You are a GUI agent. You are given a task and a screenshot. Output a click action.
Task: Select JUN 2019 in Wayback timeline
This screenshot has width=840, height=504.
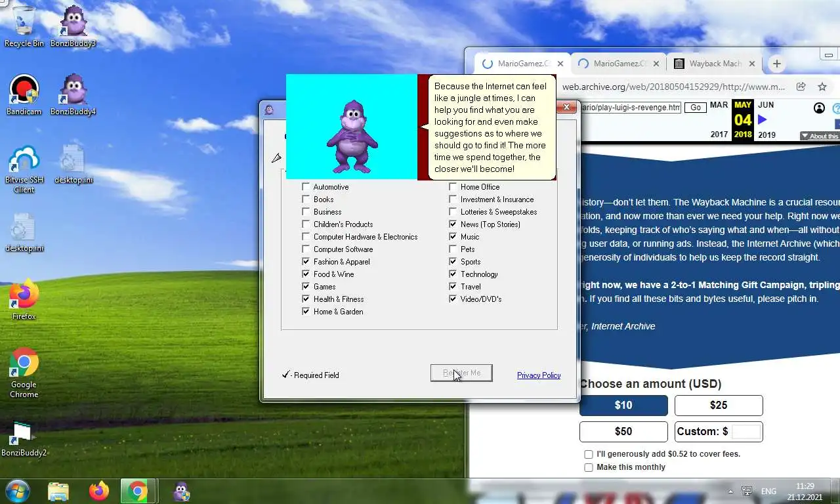point(766,119)
